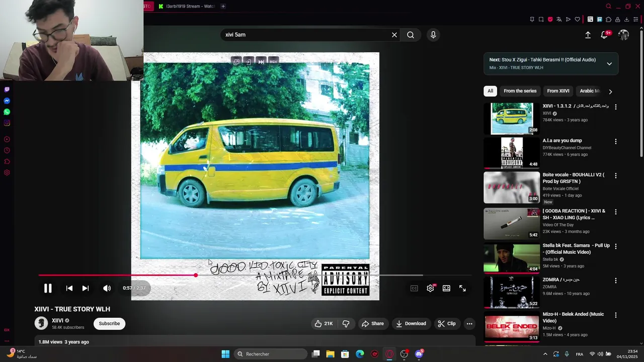Image resolution: width=644 pixels, height=362 pixels.
Task: Open extensions cube in sidebar
Action: point(7,161)
